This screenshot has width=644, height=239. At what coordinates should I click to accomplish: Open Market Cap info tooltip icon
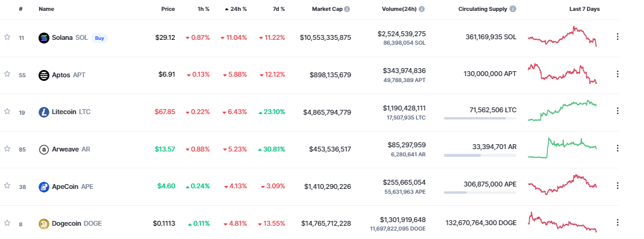(348, 9)
